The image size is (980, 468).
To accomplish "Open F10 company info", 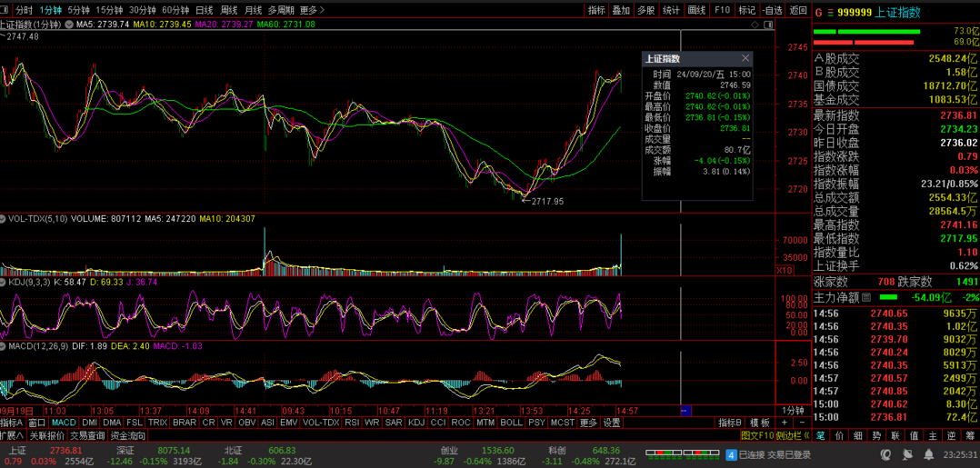I will tap(722, 10).
